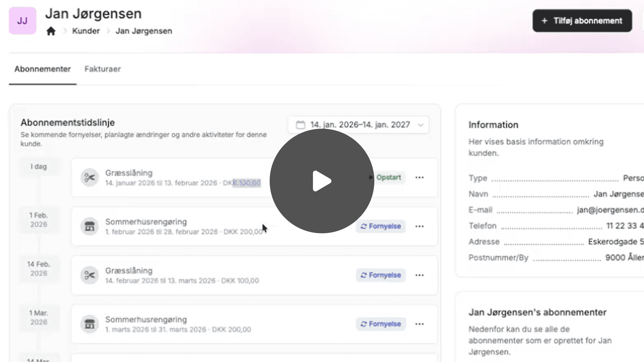Click house icon on the February Sommerhusrengøring row
The width and height of the screenshot is (644, 362).
click(90, 226)
